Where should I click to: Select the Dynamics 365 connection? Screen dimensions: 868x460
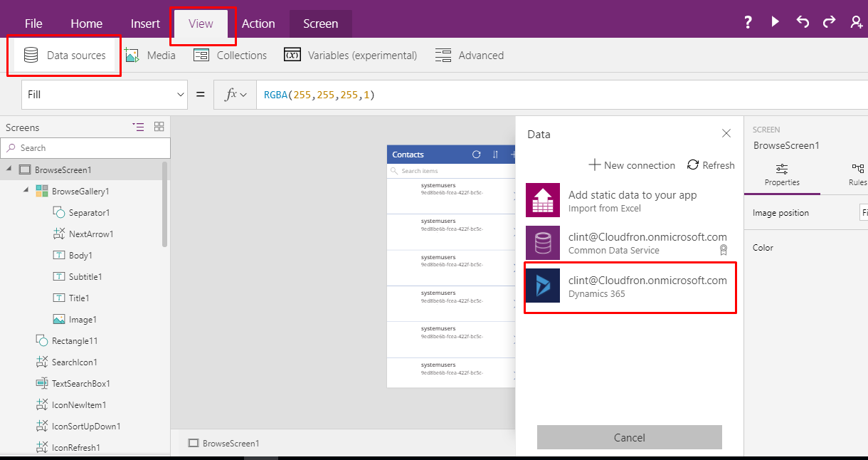coord(630,287)
